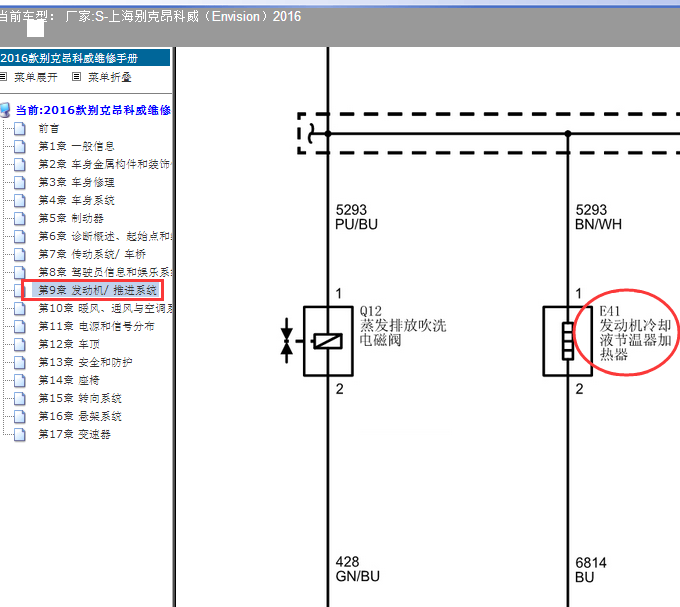This screenshot has height=607, width=680.
Task: Open 第11章 电源和信号分布
Action: [96, 326]
